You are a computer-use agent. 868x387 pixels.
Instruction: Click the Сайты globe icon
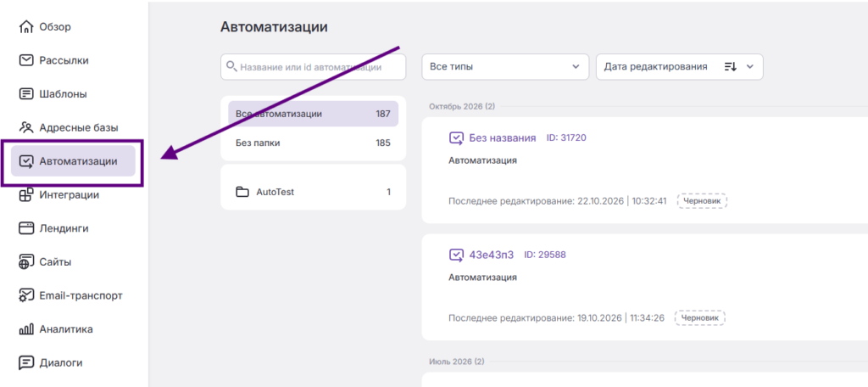[26, 261]
